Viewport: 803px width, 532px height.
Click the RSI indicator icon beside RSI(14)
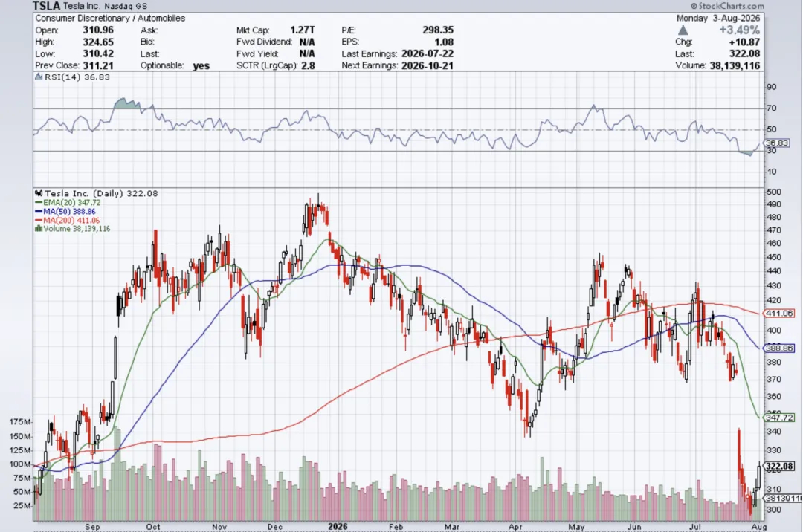tap(39, 77)
